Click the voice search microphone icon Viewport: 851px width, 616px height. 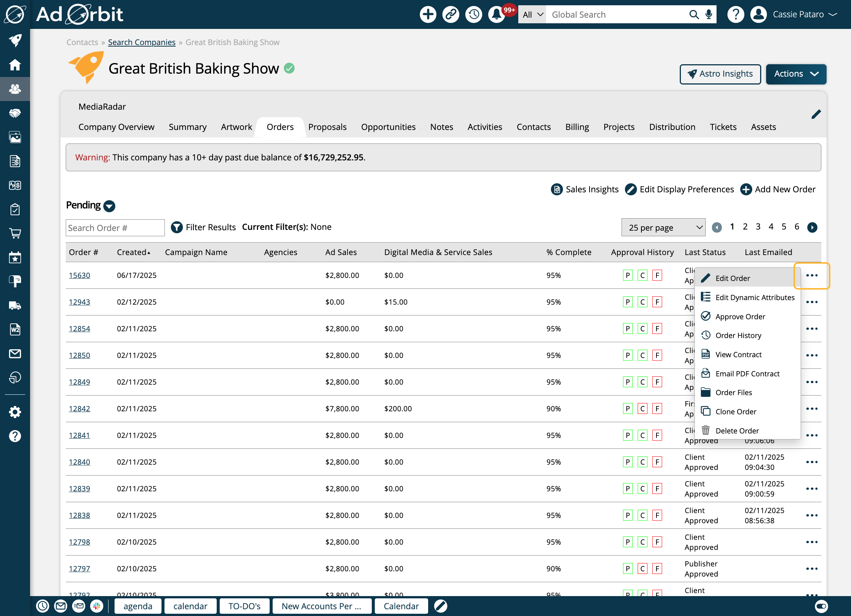tap(708, 15)
